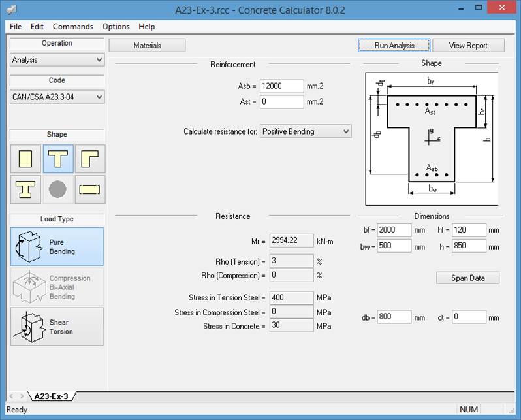Open the Positive Bending dropdown
521x420 pixels.
click(x=306, y=131)
